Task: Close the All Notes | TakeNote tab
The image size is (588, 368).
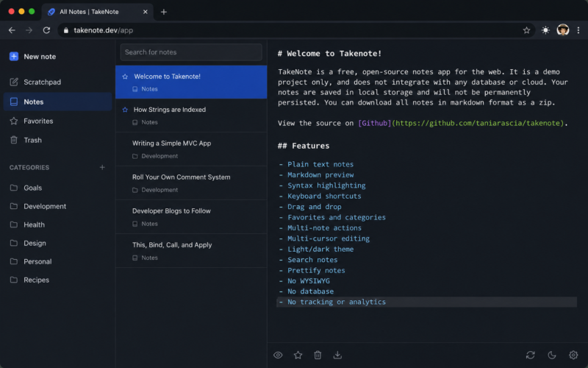Action: (145, 12)
